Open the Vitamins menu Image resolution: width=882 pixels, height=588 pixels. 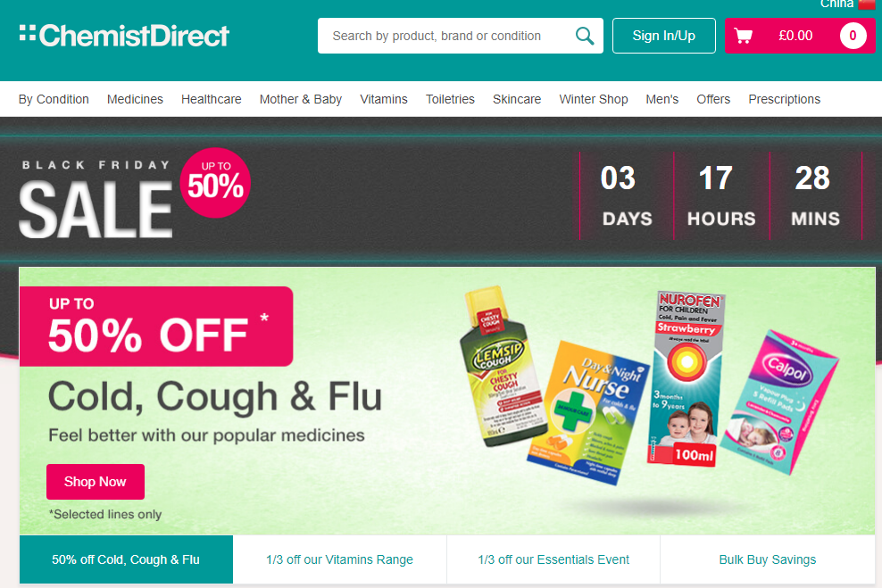384,100
